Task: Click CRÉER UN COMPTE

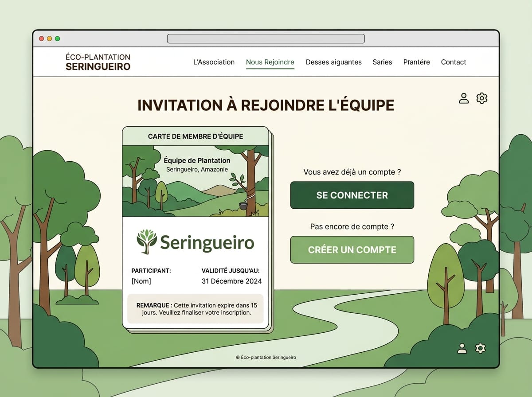Action: pyautogui.click(x=352, y=249)
